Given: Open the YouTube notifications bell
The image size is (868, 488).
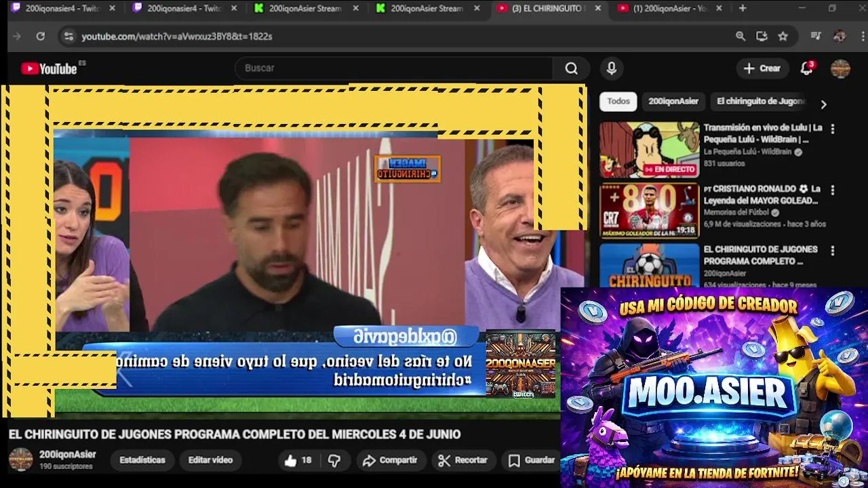Looking at the screenshot, I should [x=807, y=68].
